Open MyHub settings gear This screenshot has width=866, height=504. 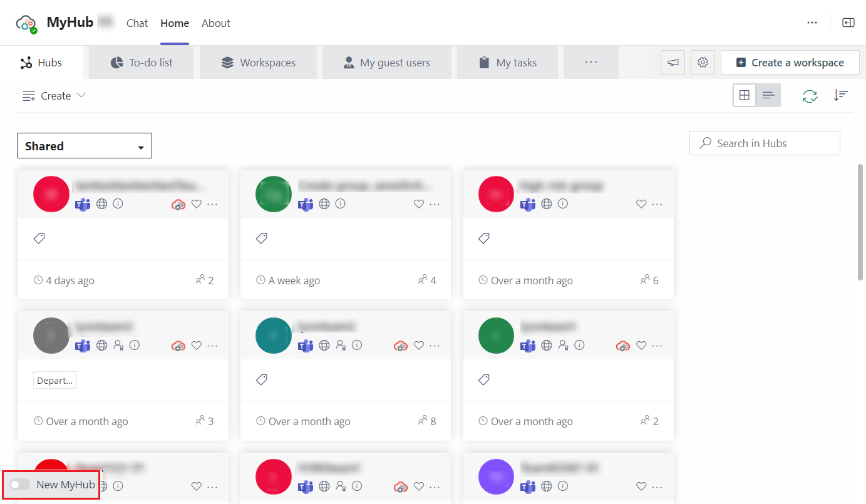pos(702,62)
